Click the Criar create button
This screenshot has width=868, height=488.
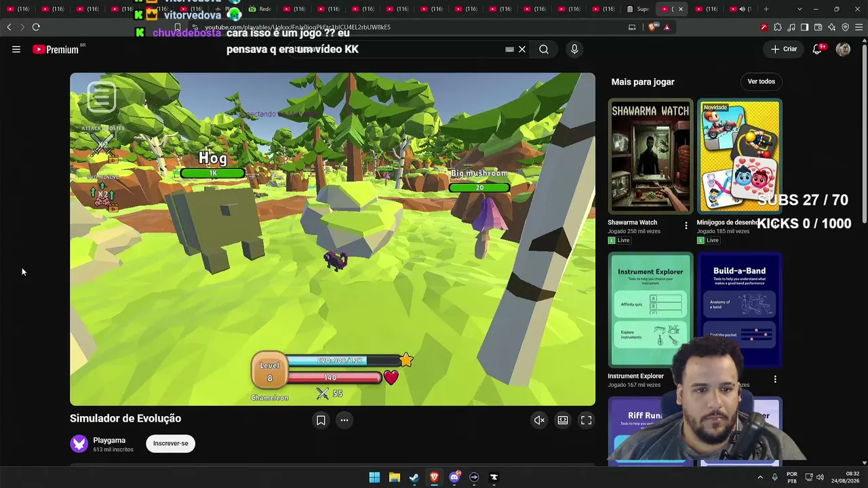[x=784, y=49]
